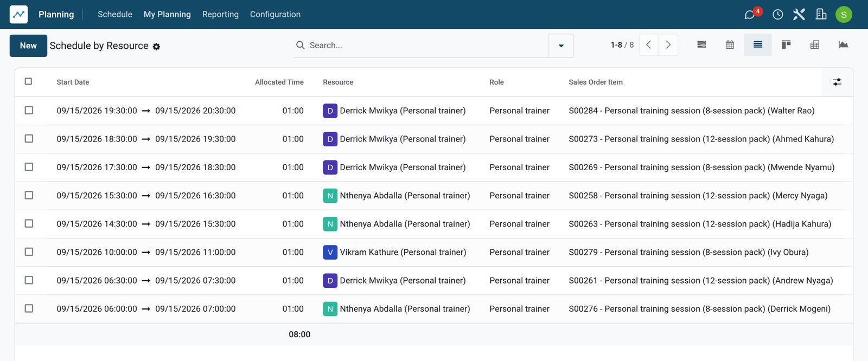Switch to Graph view
Viewport: 868px width, 361px height.
click(843, 45)
